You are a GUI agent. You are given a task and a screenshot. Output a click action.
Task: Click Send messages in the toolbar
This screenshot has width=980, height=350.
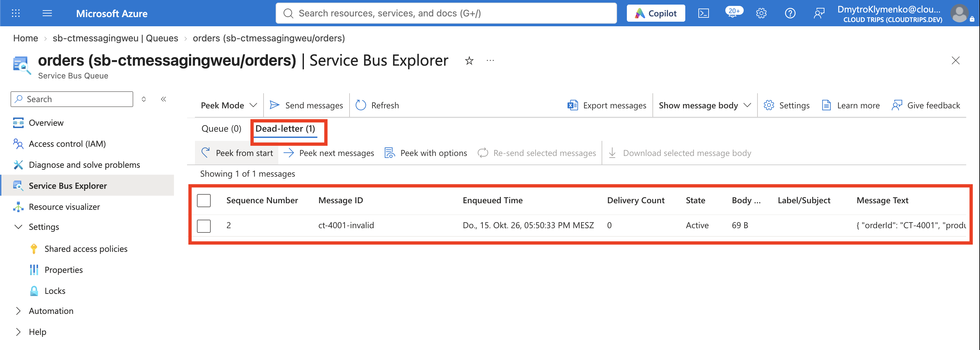(x=306, y=105)
